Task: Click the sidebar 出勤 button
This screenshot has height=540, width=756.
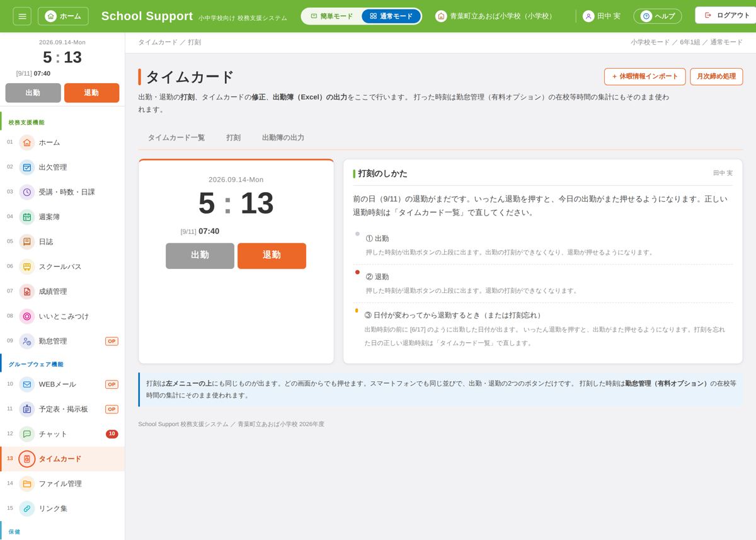Action: (x=33, y=93)
